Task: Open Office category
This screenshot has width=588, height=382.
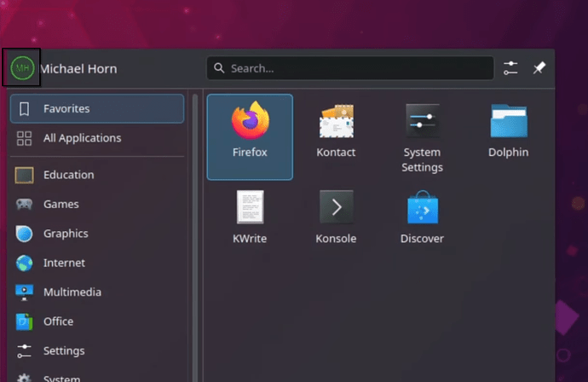Action: pyautogui.click(x=97, y=321)
